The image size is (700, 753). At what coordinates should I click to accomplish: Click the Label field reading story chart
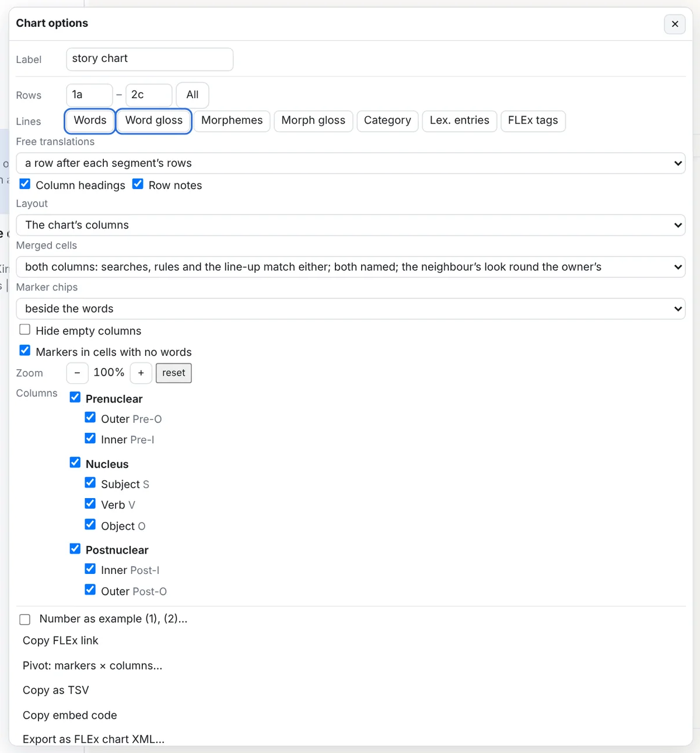click(150, 59)
